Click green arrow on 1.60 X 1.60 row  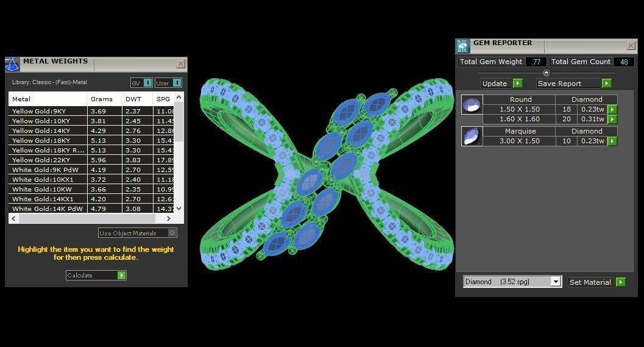[x=612, y=120]
